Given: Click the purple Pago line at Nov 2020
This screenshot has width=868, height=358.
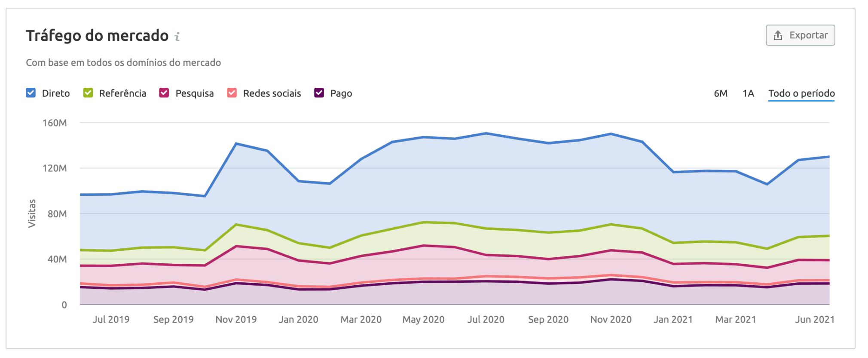Looking at the screenshot, I should click(611, 279).
